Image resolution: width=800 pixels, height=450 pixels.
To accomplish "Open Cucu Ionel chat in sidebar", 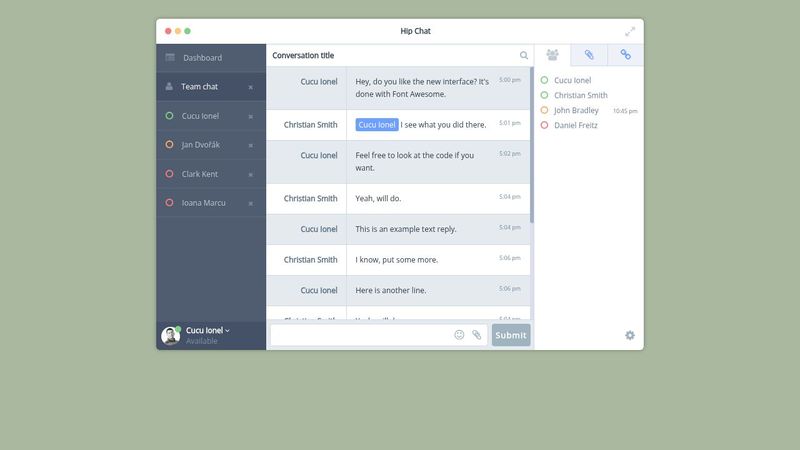I will (211, 116).
